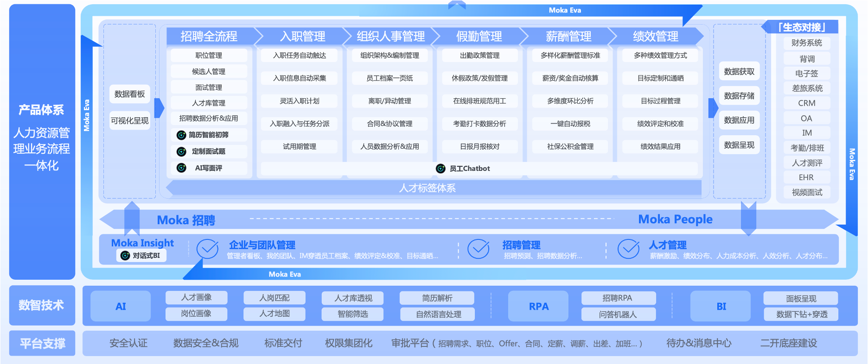The width and height of the screenshot is (868, 364).
Task: Click the AI icon beside AI写面评
Action: (x=181, y=168)
